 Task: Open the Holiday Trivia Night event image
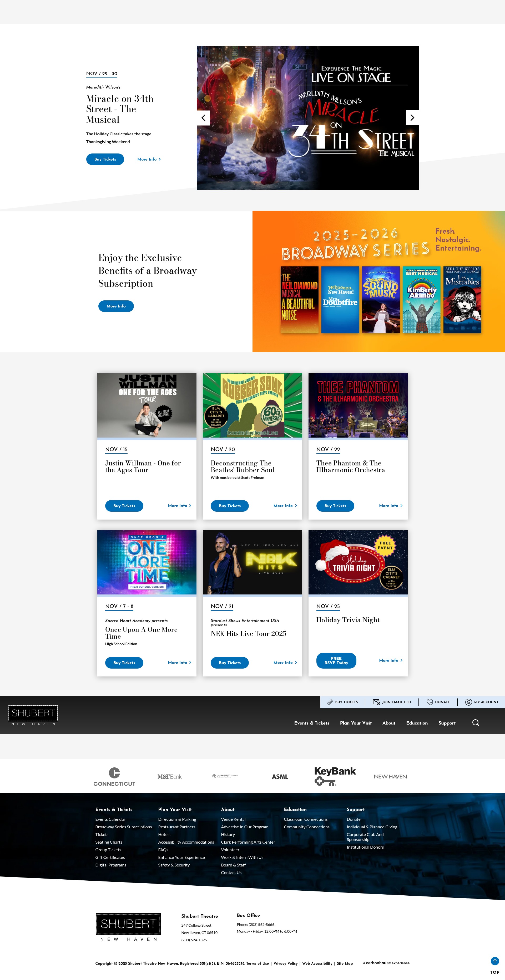pyautogui.click(x=358, y=562)
